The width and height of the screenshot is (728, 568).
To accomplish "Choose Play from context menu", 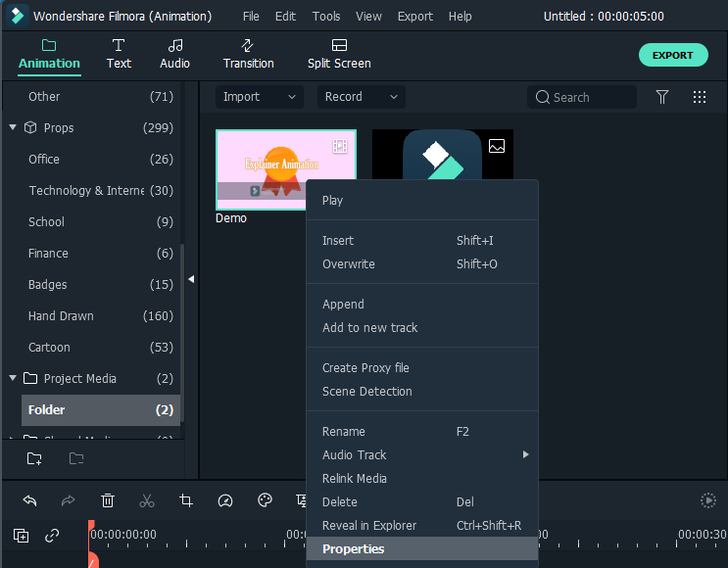I will (x=422, y=201).
